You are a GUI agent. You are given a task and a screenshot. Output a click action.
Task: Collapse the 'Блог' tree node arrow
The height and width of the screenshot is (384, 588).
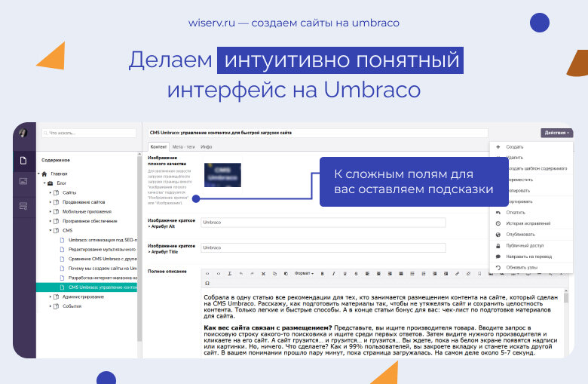coord(44,183)
